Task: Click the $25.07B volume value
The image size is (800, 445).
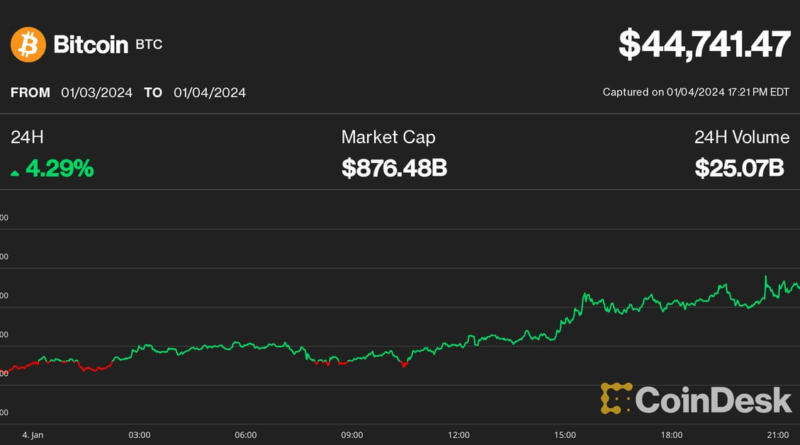Action: point(740,168)
